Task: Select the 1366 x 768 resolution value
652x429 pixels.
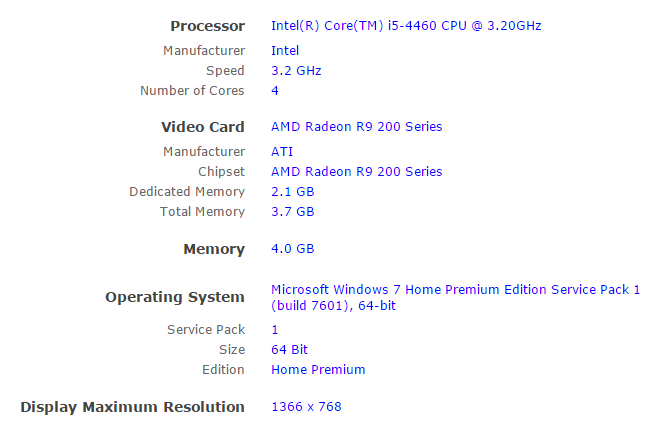Action: coord(306,407)
